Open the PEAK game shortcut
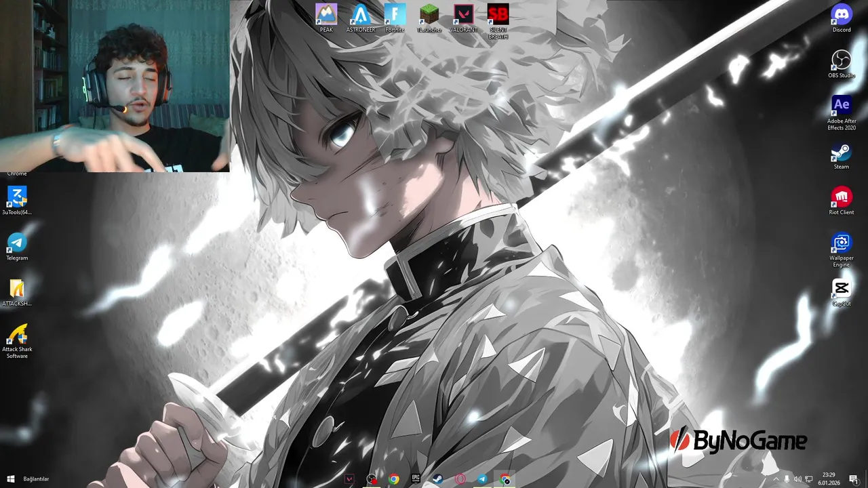Viewport: 868px width, 488px height. point(326,18)
